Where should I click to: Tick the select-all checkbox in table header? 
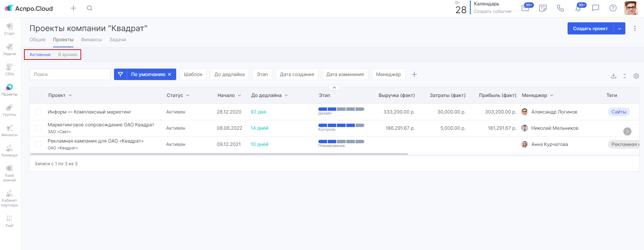click(38, 95)
